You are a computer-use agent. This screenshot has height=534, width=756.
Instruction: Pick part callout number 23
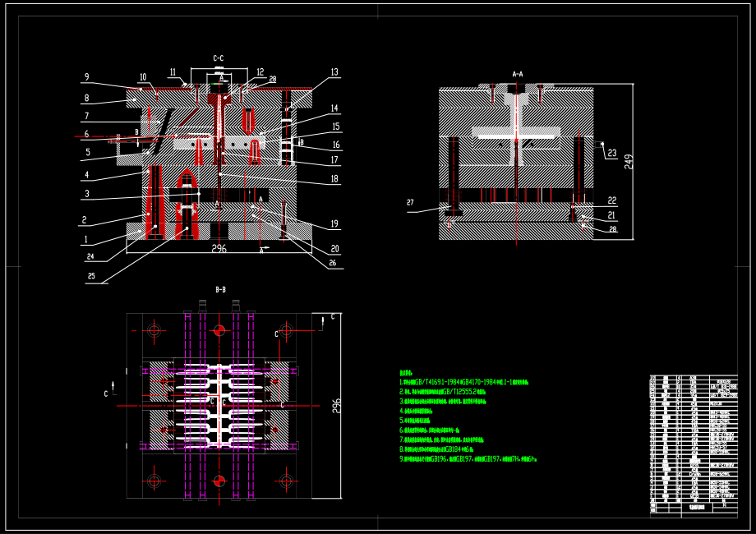pyautogui.click(x=612, y=154)
